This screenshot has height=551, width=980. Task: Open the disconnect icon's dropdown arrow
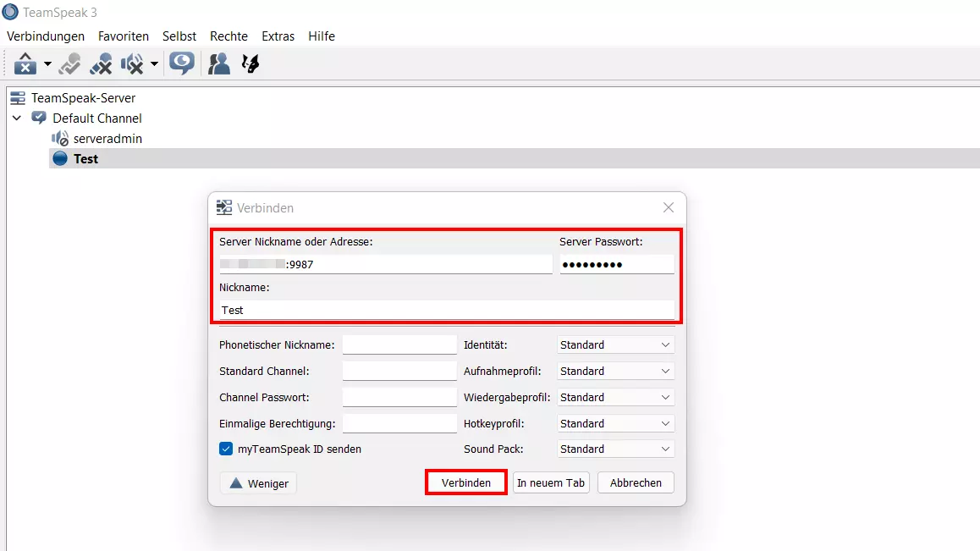pos(47,63)
